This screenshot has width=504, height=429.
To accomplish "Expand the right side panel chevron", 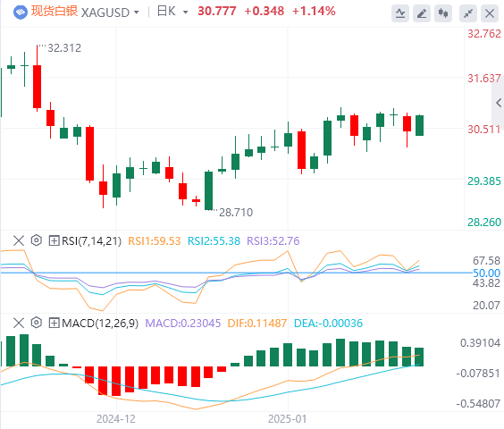I will (499, 103).
